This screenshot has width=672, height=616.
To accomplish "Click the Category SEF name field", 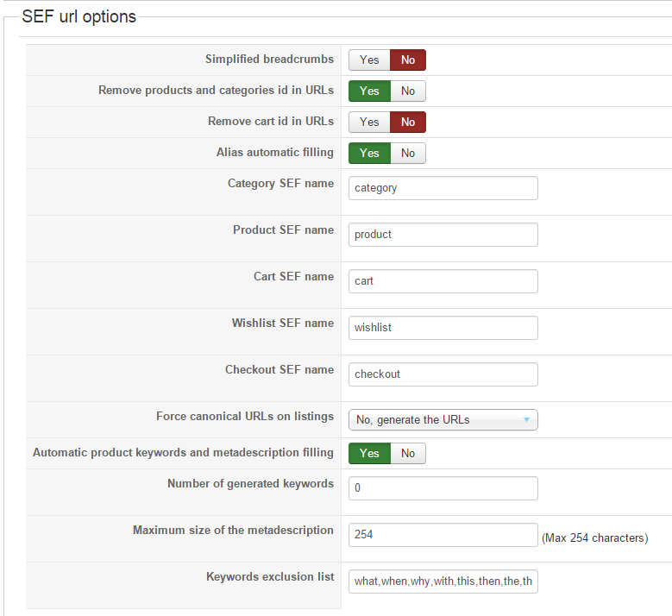I will coord(443,188).
